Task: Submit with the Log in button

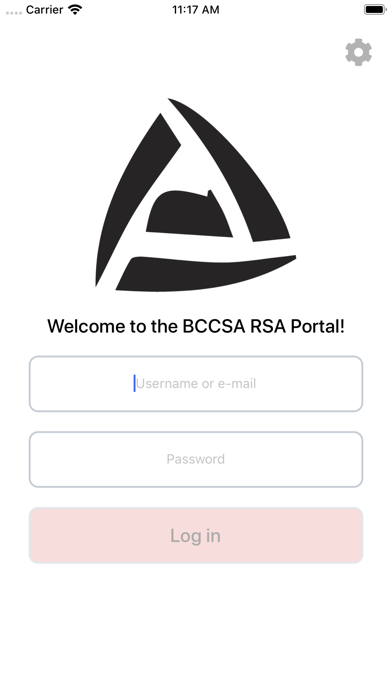Action: (196, 535)
